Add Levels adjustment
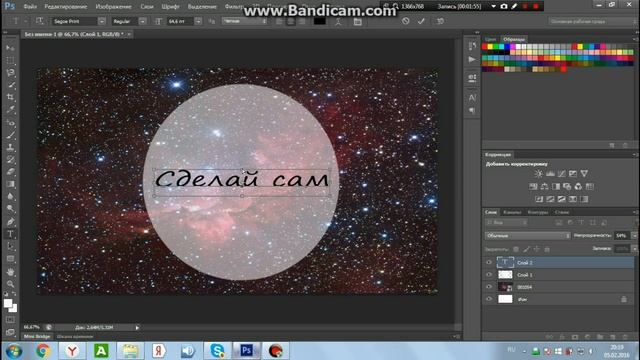Image resolution: width=640 pixels, height=360 pixels. point(550,173)
